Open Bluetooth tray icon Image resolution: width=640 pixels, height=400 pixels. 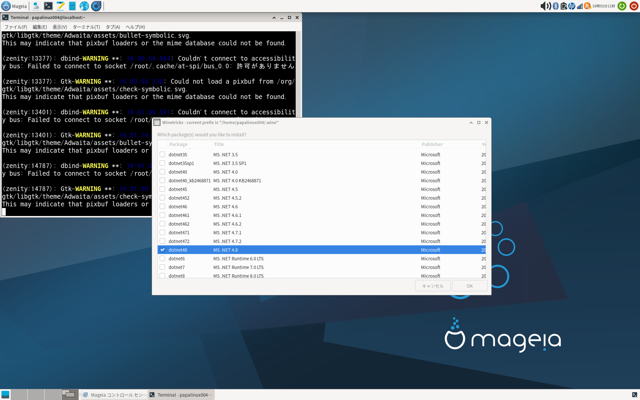pos(556,6)
